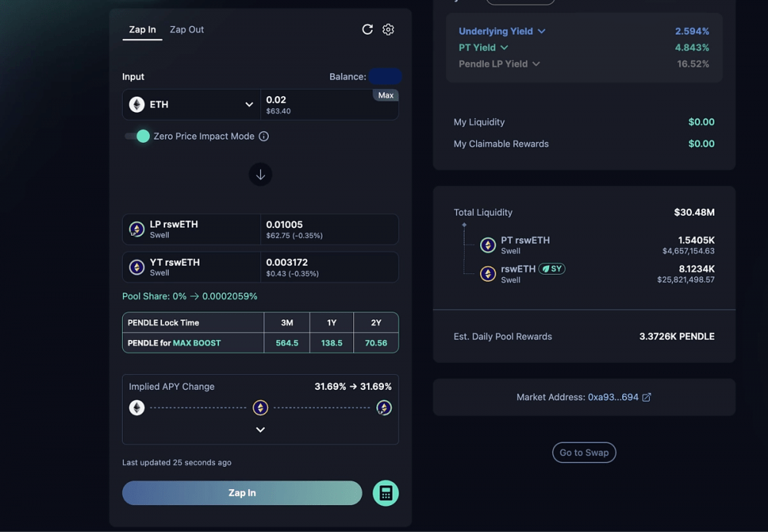Image resolution: width=768 pixels, height=532 pixels.
Task: Click the $30.48M total liquidity value
Action: click(x=694, y=213)
